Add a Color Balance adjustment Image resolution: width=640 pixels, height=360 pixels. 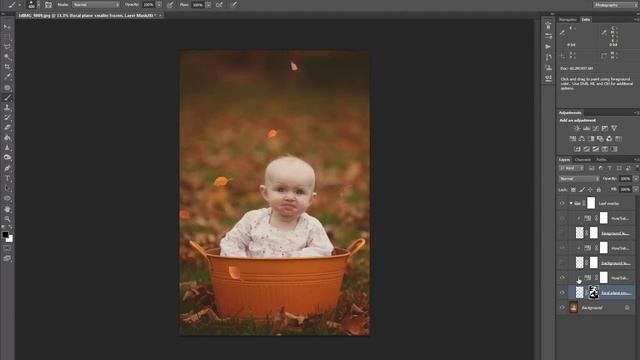pos(582,139)
